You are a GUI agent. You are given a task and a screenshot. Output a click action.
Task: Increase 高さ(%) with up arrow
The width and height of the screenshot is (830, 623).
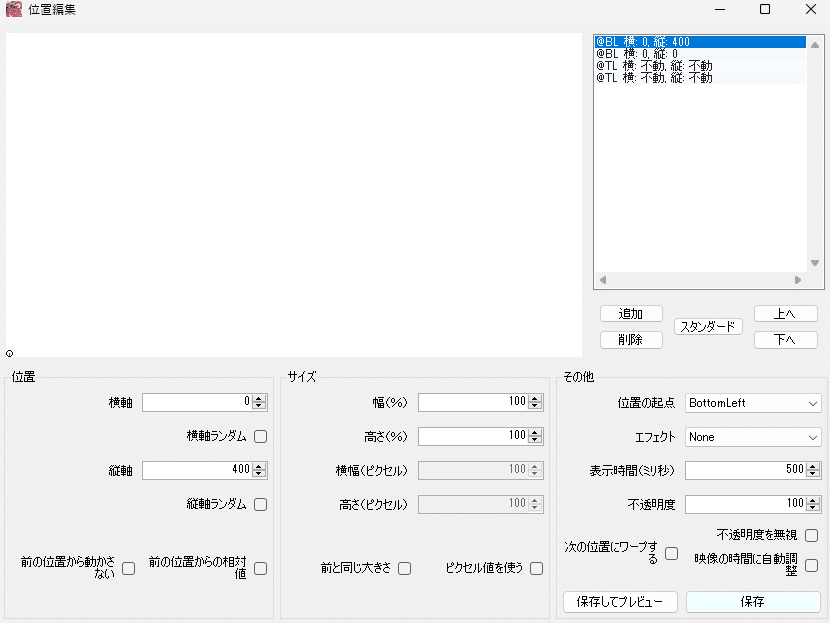(535, 432)
